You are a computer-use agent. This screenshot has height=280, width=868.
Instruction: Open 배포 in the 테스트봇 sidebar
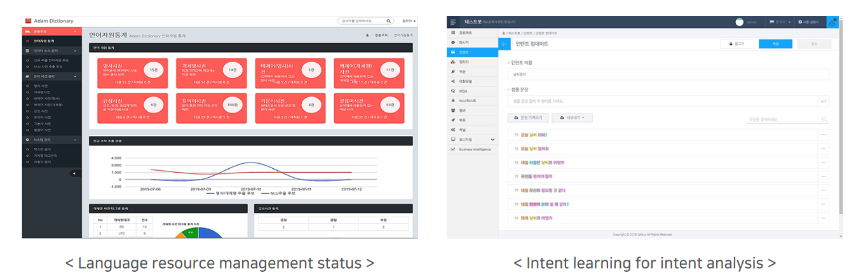[472, 120]
